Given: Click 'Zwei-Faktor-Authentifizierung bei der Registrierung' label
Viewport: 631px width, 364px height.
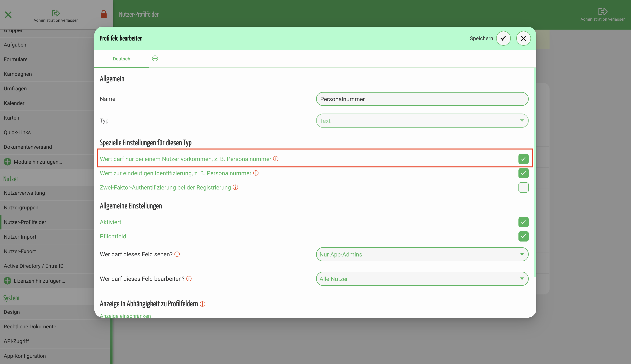Looking at the screenshot, I should 165,187.
